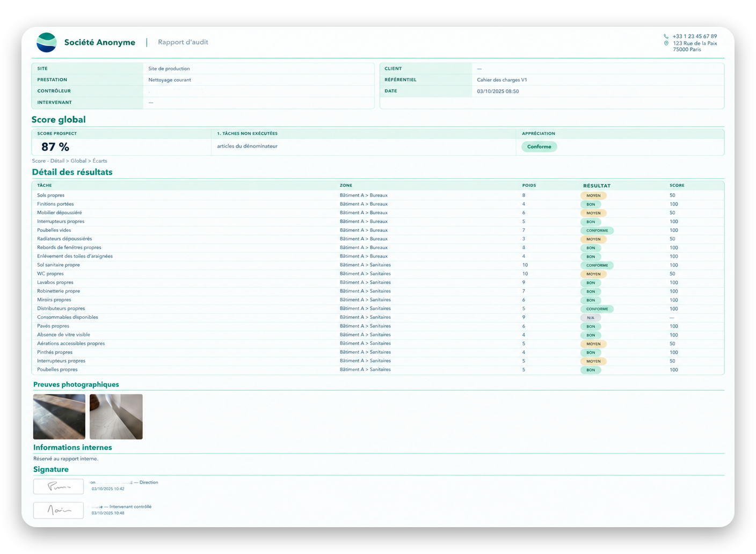Click the 'Rapport d'audit' title

pos(183,42)
